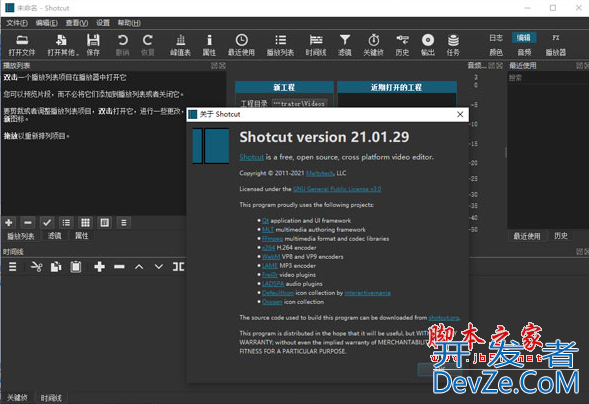Click the playlist update checkmark button
Screen dimensions: 589x404
click(x=47, y=223)
